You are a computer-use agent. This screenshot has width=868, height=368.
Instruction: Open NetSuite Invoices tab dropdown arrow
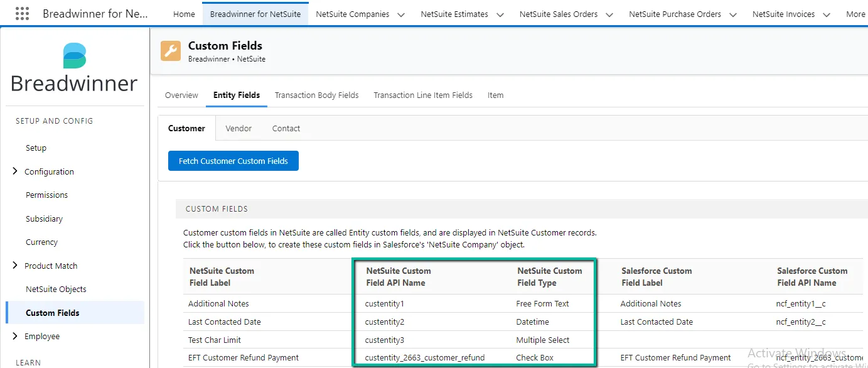(x=827, y=14)
